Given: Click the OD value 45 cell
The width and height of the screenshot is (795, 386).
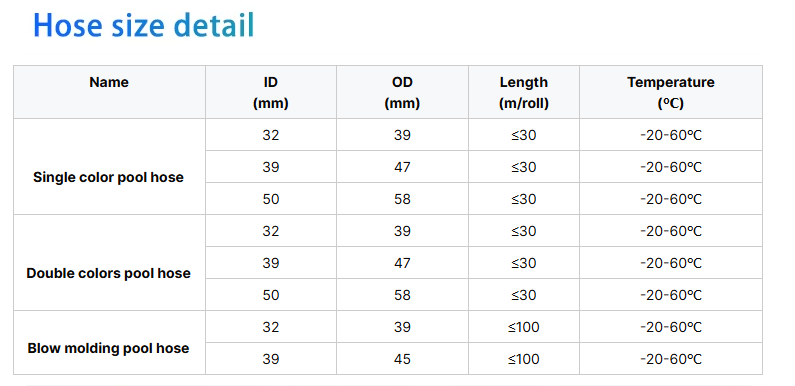Looking at the screenshot, I should tap(402, 359).
